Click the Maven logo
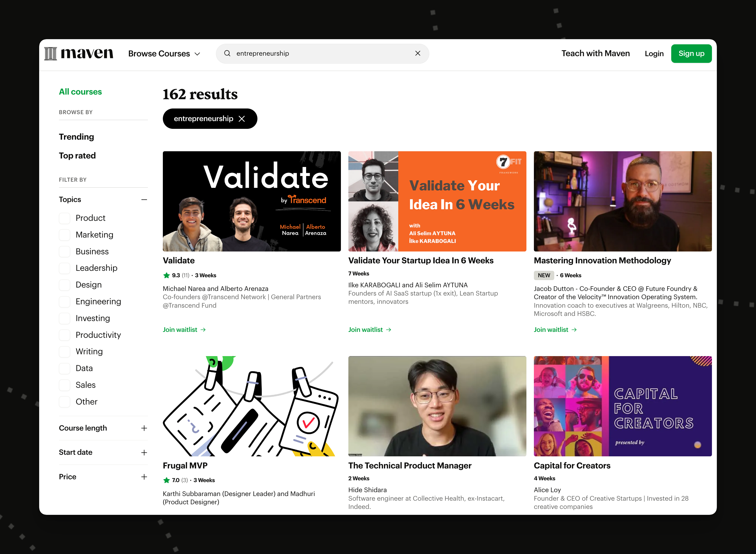This screenshot has width=756, height=554. pyautogui.click(x=79, y=53)
